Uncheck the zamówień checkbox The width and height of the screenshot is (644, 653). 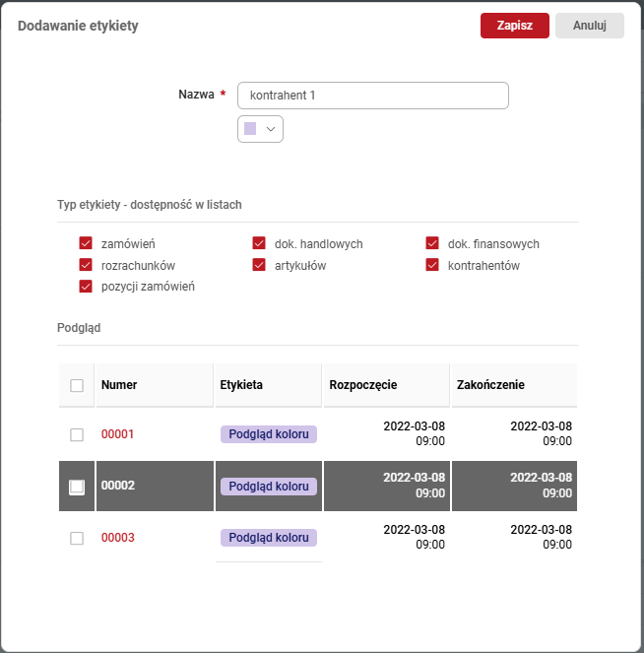tap(86, 243)
